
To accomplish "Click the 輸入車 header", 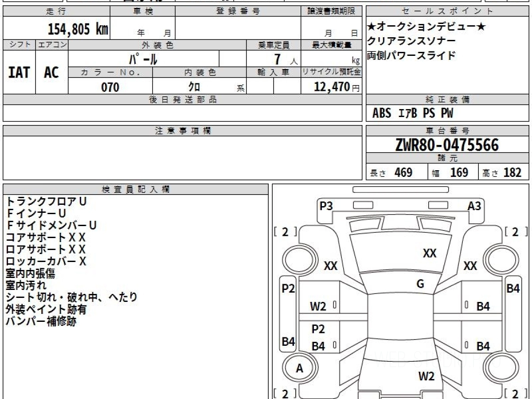I will click(x=274, y=72).
